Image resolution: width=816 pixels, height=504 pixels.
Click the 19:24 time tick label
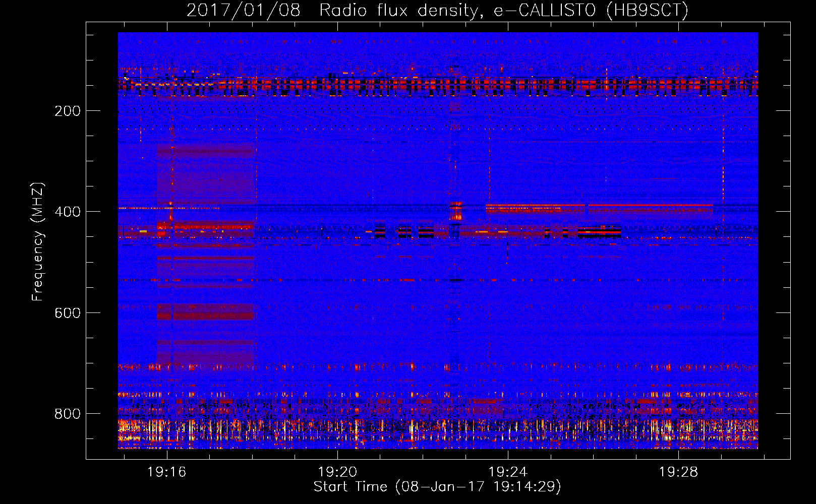(508, 472)
